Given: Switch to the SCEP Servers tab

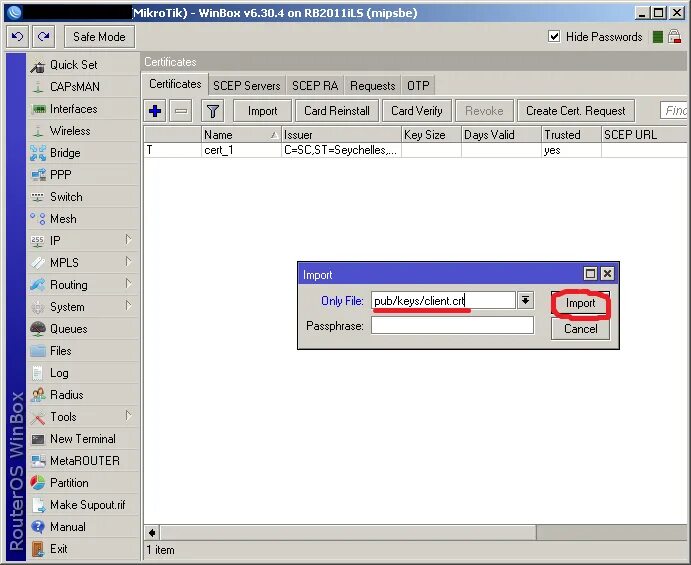Looking at the screenshot, I should tap(247, 85).
